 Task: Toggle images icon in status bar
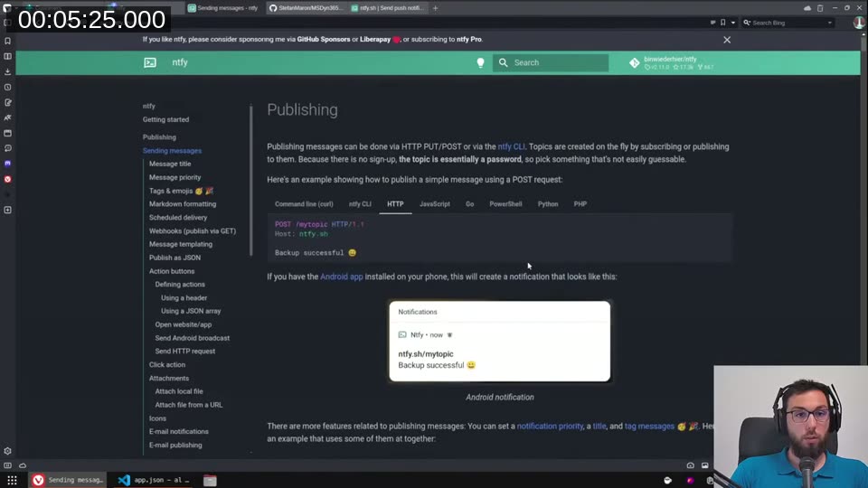[x=704, y=465]
